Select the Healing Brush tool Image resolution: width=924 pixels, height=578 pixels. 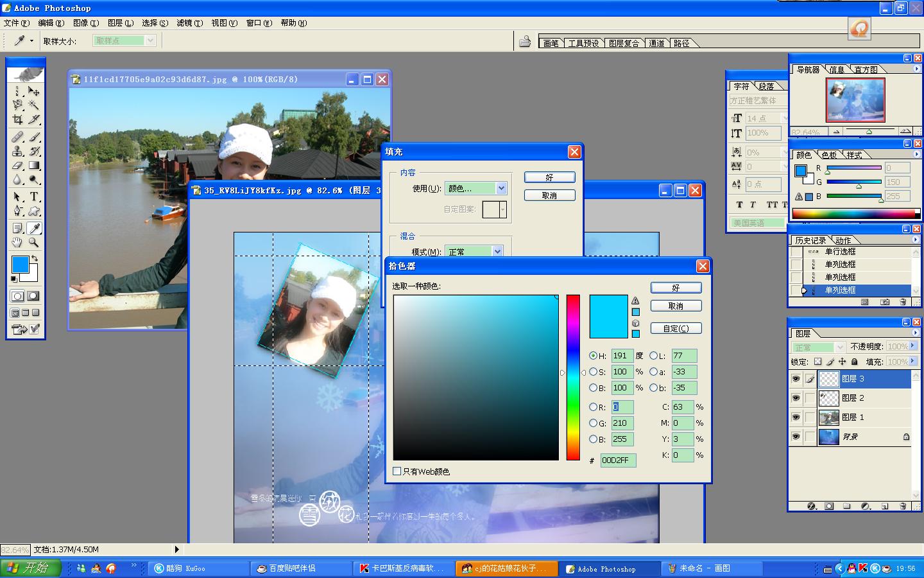(18, 137)
